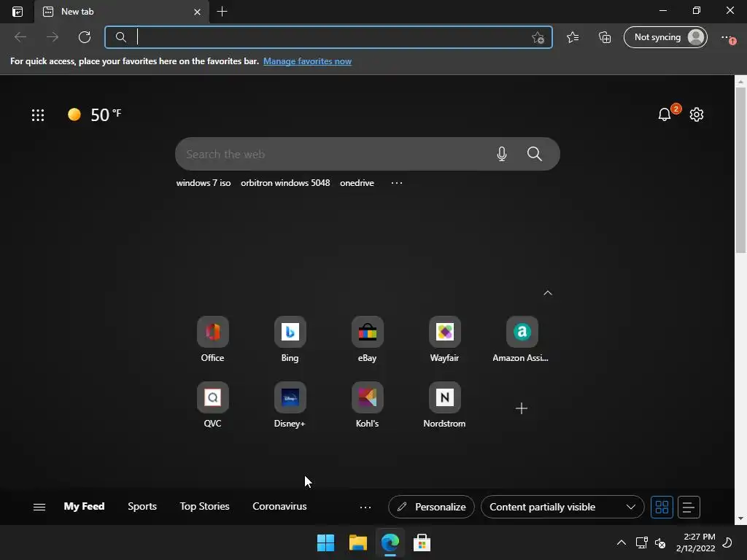This screenshot has width=747, height=560.
Task: Search suggestion onedrive
Action: tap(357, 183)
